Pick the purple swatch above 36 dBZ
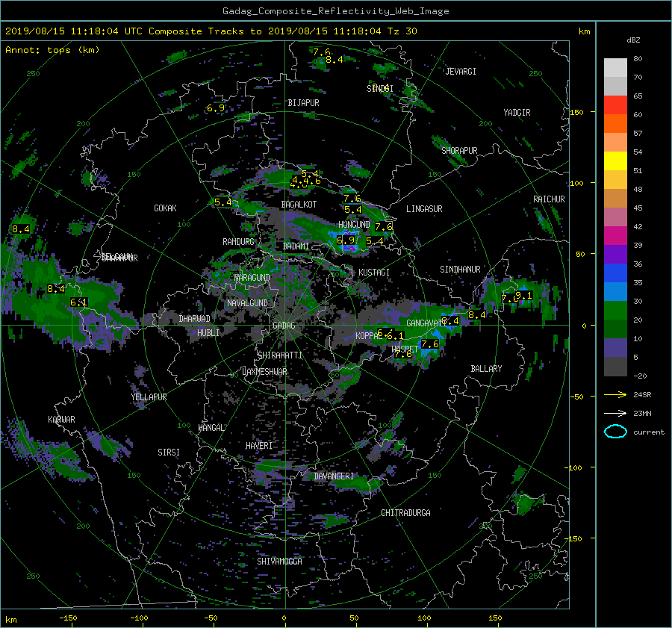Screen dimensions: 672x628 pyautogui.click(x=615, y=254)
